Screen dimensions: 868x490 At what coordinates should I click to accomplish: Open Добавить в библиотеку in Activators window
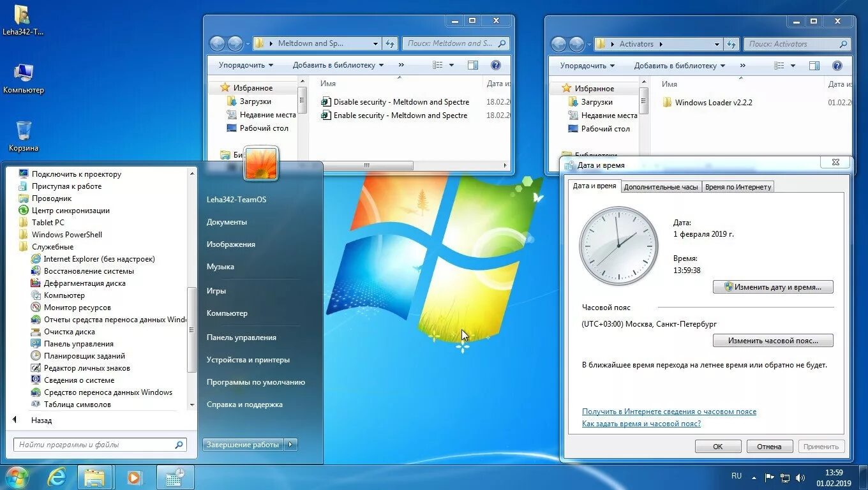(x=680, y=66)
